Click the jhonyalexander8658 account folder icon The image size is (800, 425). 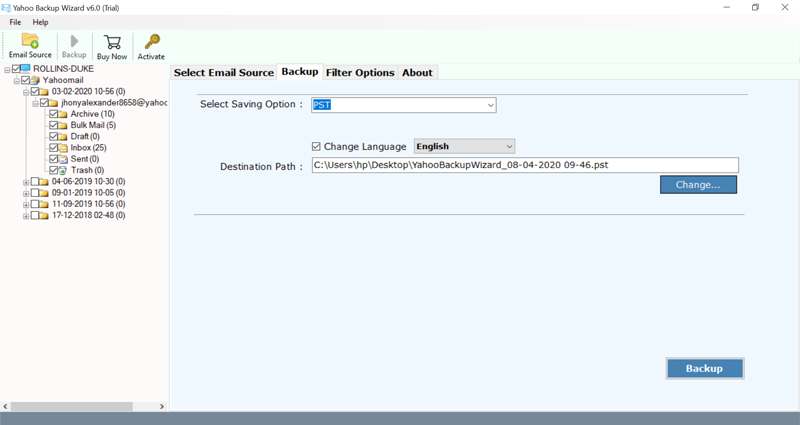pos(54,103)
